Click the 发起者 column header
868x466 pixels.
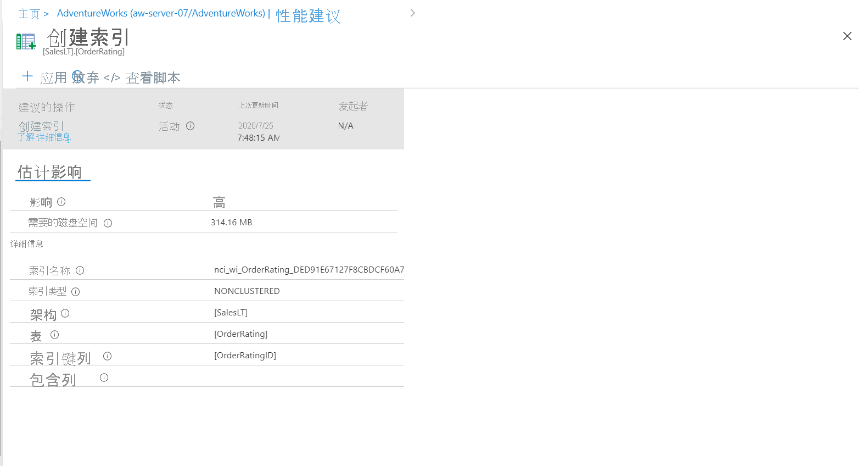coord(353,106)
